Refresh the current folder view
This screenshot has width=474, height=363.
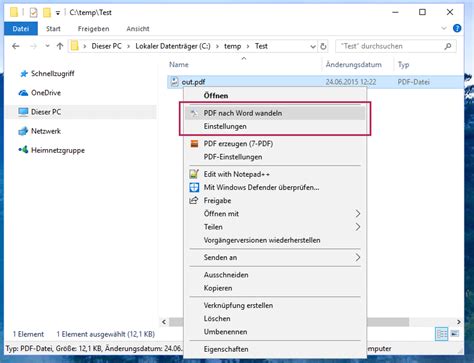click(323, 46)
